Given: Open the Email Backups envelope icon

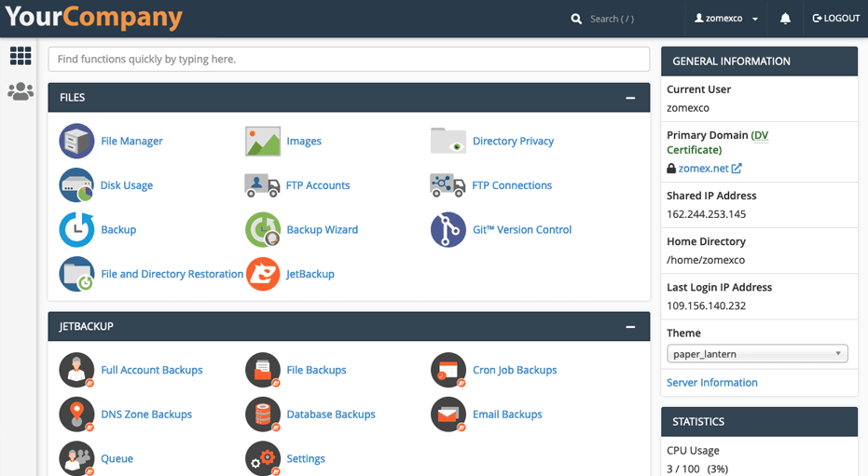Looking at the screenshot, I should (448, 415).
